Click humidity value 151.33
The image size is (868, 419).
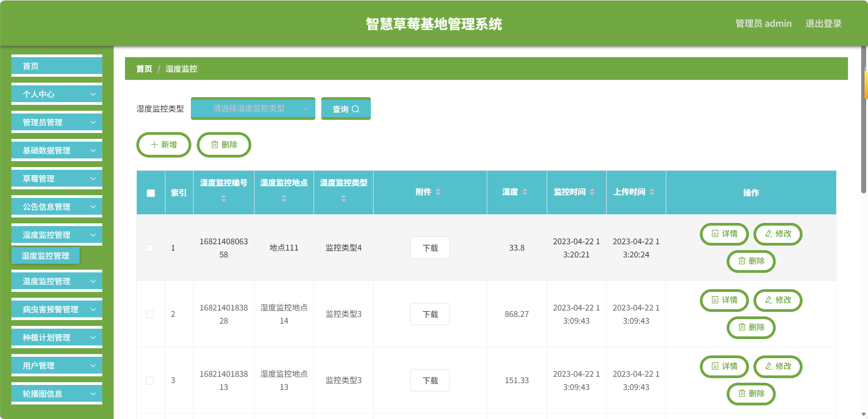click(517, 380)
